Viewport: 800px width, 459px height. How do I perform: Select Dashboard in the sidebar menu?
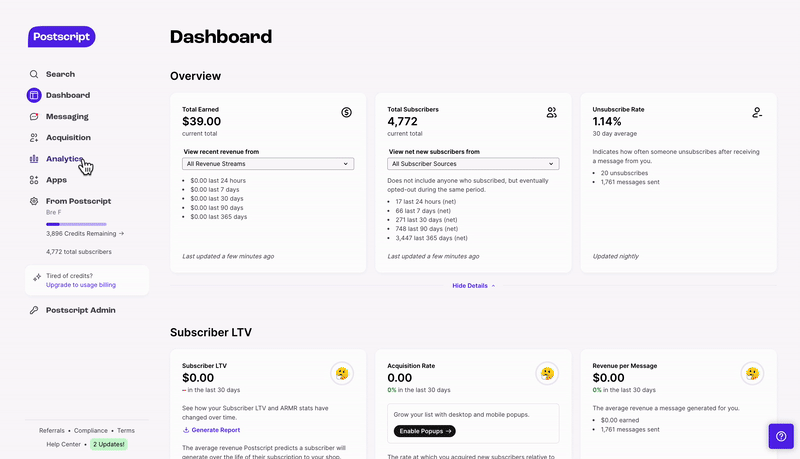pos(68,95)
